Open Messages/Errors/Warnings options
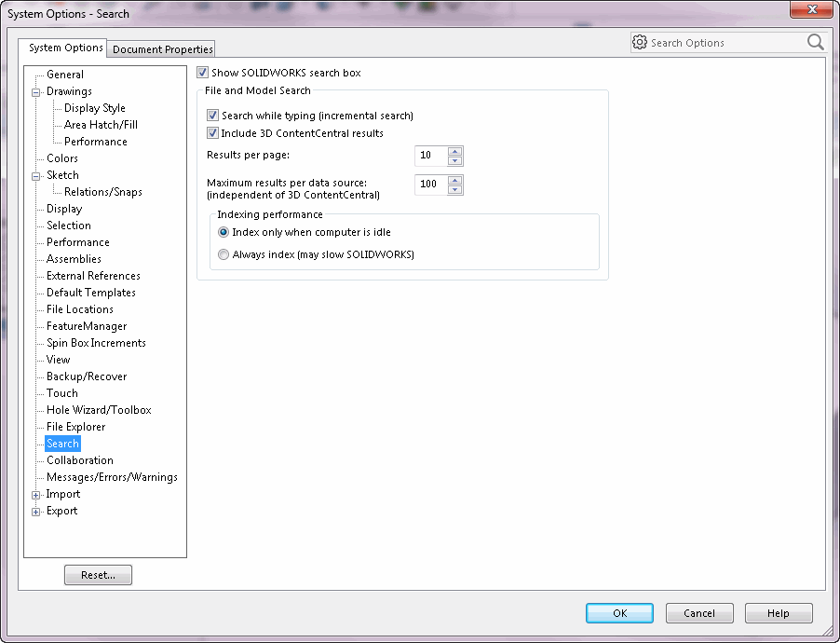The image size is (840, 643). pyautogui.click(x=112, y=477)
